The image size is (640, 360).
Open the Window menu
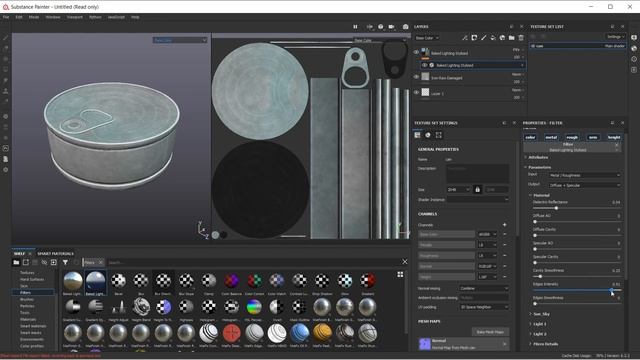(53, 17)
